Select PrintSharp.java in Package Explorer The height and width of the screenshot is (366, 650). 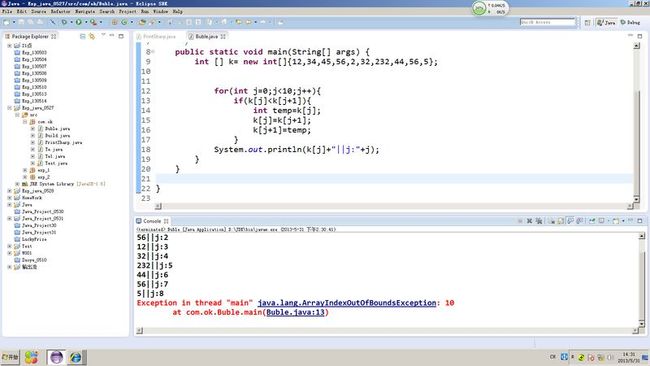pyautogui.click(x=63, y=143)
